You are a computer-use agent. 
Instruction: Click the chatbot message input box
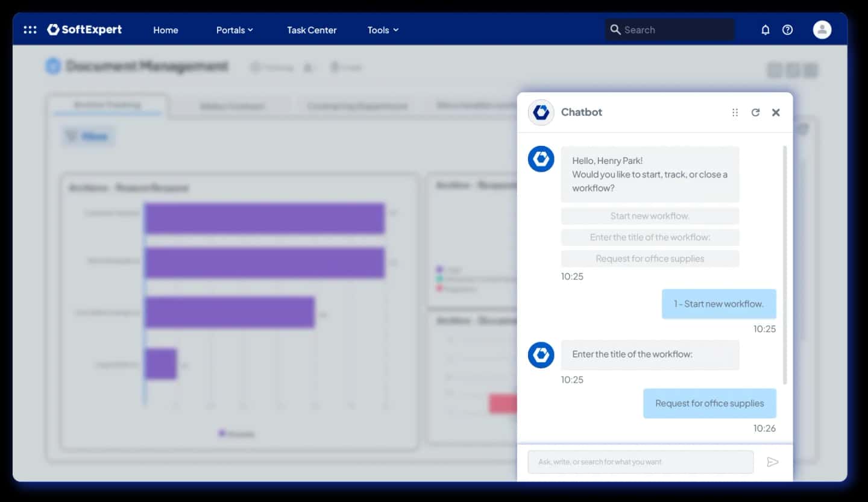pyautogui.click(x=641, y=462)
